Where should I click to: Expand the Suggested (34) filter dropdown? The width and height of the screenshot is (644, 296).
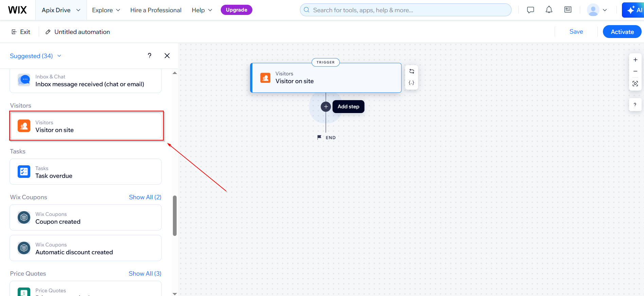click(36, 56)
